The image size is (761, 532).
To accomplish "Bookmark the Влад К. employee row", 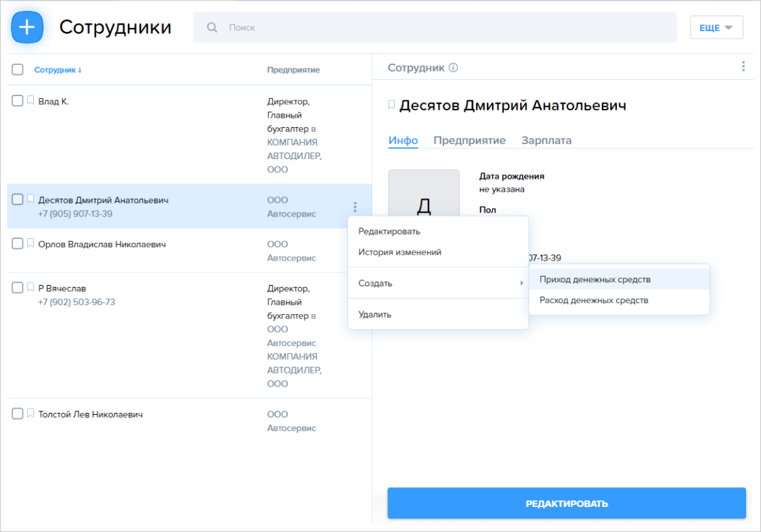I will pos(30,100).
